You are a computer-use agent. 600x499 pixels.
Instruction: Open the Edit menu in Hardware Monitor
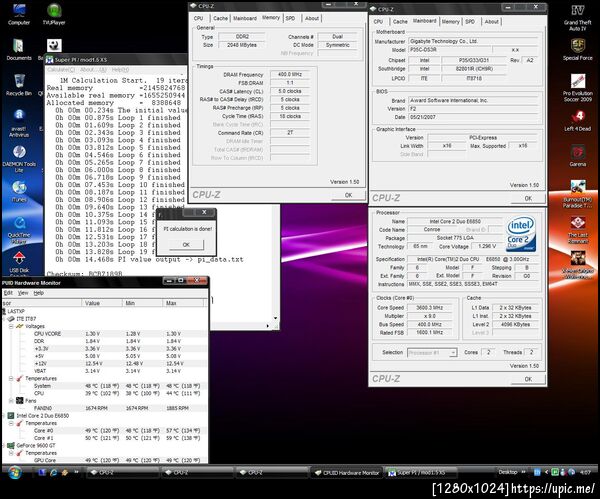click(8, 293)
